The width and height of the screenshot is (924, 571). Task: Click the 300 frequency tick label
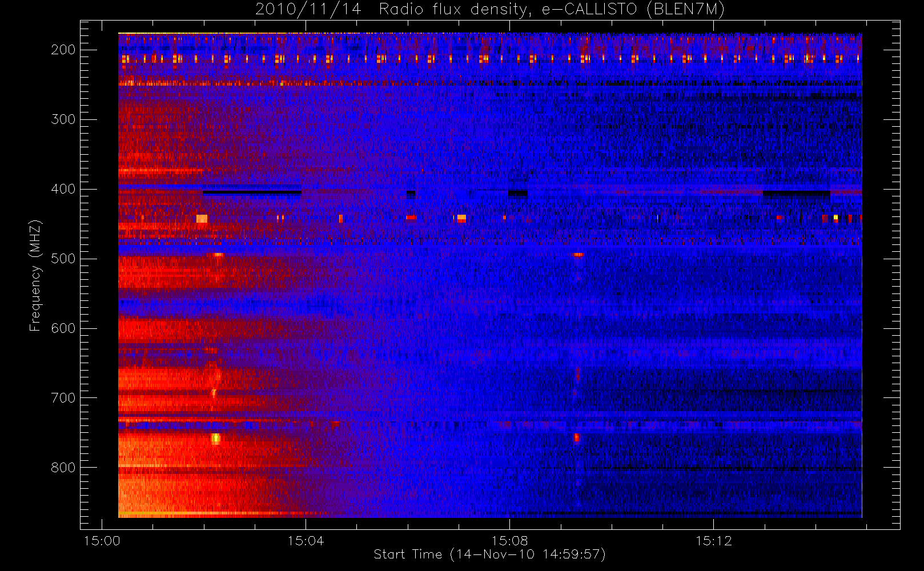[x=63, y=119]
